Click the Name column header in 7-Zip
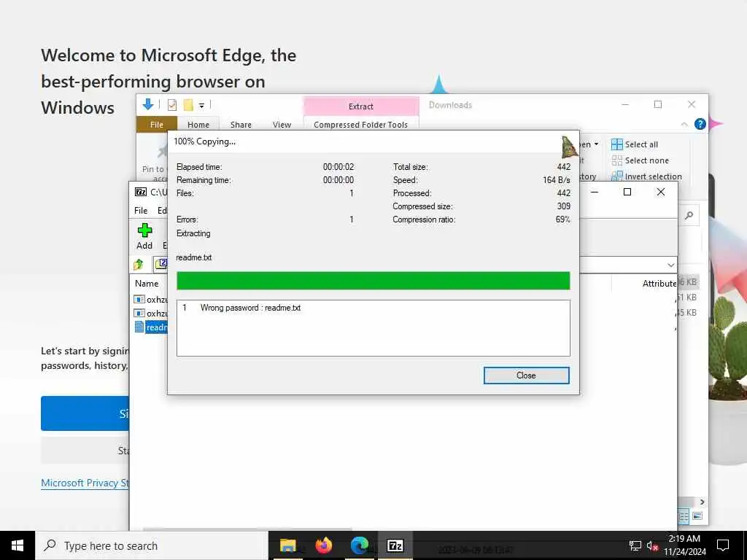The image size is (747, 560). (147, 284)
